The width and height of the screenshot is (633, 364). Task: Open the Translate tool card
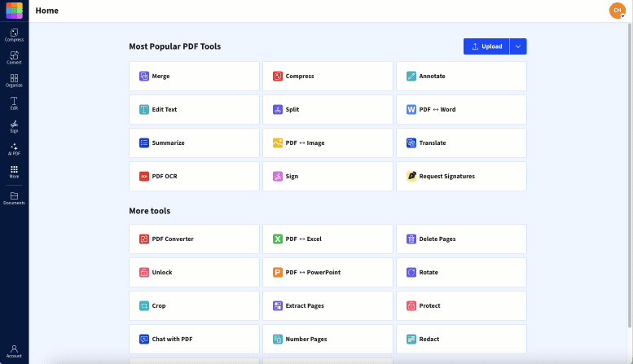[461, 143]
